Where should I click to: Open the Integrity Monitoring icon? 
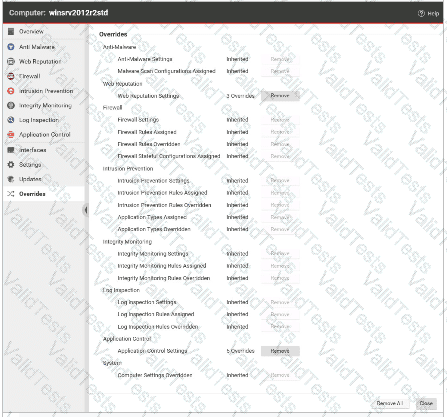click(11, 105)
